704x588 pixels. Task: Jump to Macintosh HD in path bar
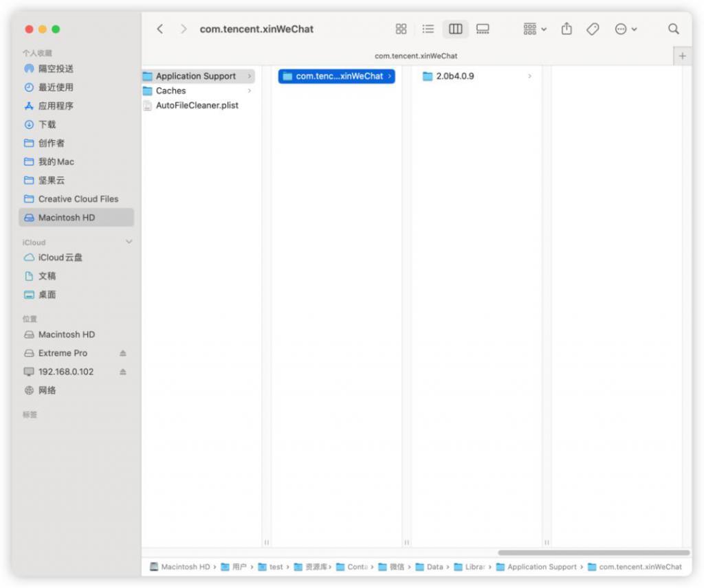coord(180,567)
